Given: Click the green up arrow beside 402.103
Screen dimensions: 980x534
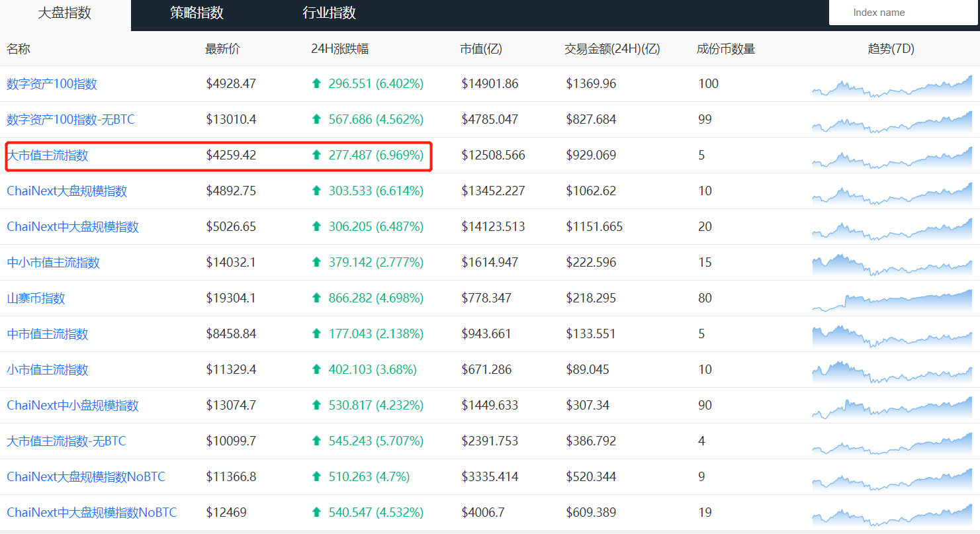Looking at the screenshot, I should click(x=316, y=369).
